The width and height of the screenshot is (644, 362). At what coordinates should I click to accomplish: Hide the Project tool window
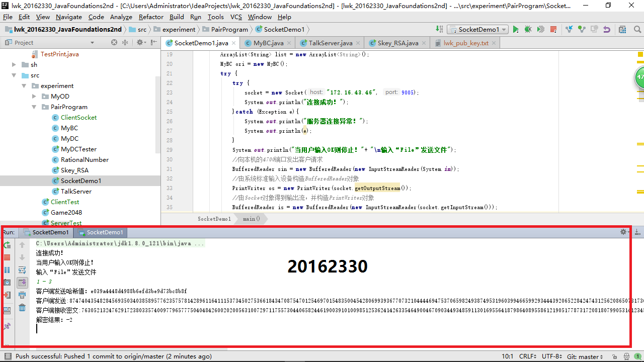point(152,43)
